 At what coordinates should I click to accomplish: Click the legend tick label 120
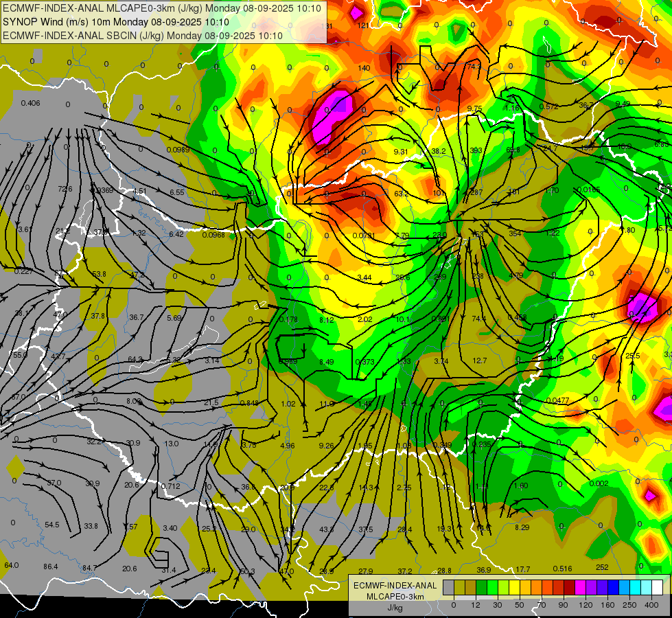(586, 605)
